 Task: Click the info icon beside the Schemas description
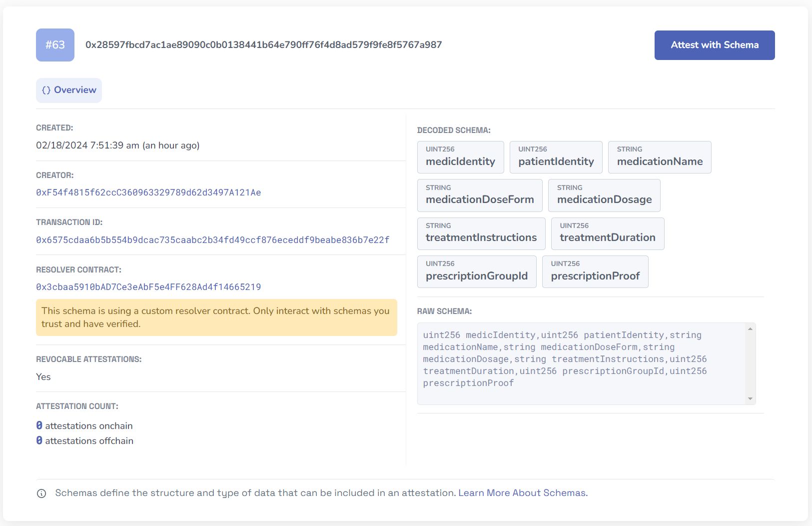[41, 493]
